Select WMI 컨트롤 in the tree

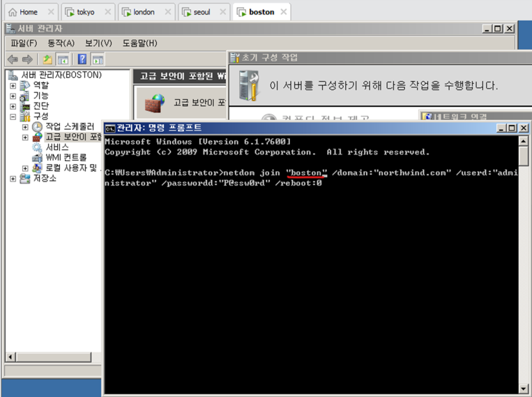pyautogui.click(x=66, y=158)
